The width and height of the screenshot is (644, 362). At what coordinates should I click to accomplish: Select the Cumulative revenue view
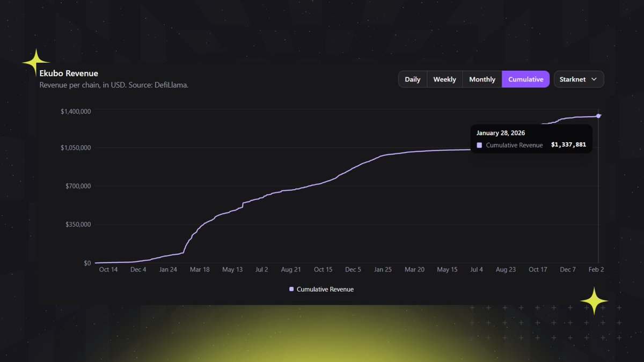(525, 79)
